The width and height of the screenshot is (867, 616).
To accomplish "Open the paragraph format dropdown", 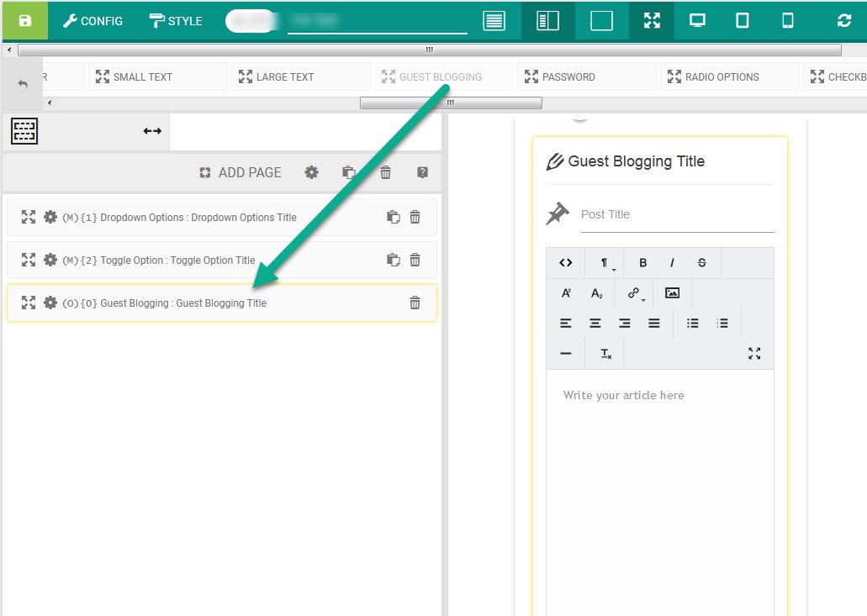I will (x=606, y=263).
